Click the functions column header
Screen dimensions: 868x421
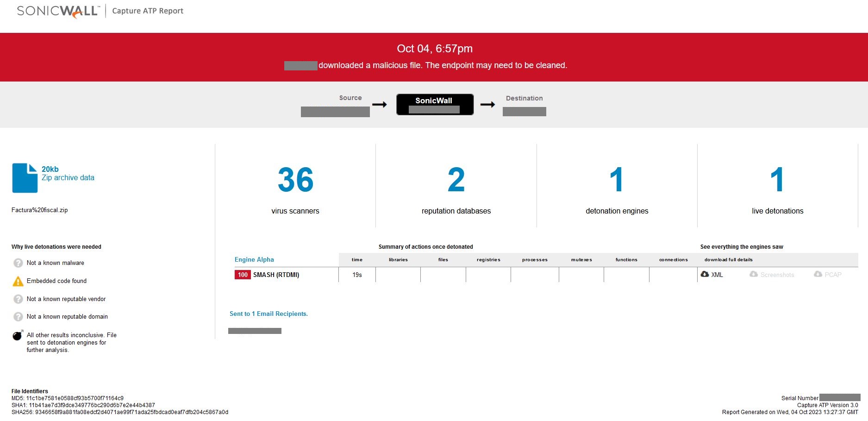tap(626, 260)
